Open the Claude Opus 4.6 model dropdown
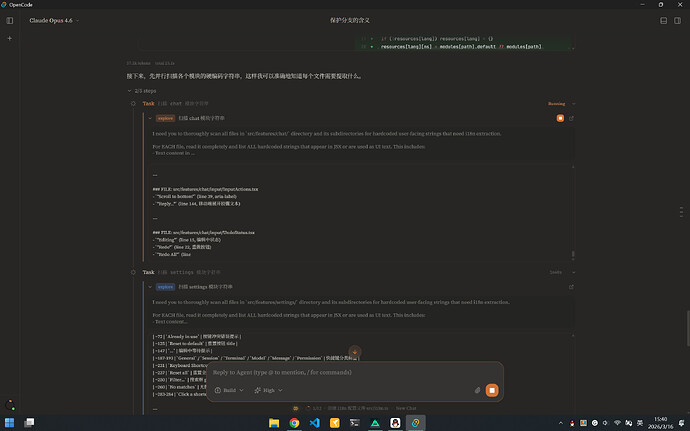The image size is (690, 431). (x=54, y=21)
